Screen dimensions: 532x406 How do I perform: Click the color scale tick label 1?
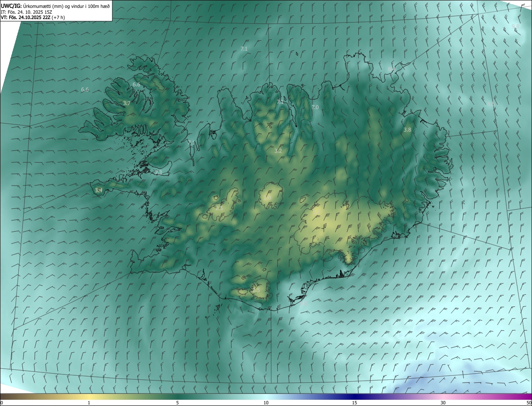coord(89,403)
